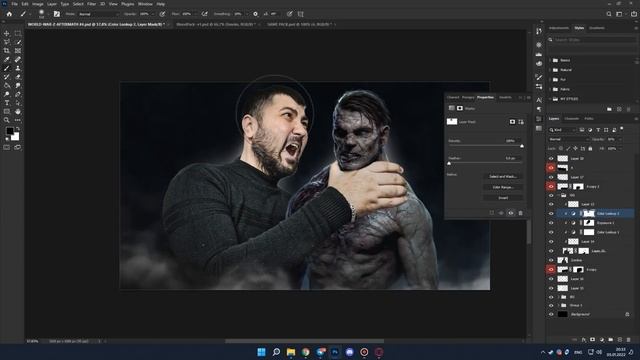Screen dimensions: 640x360
Task: Select the Type tool
Action: coord(7,103)
